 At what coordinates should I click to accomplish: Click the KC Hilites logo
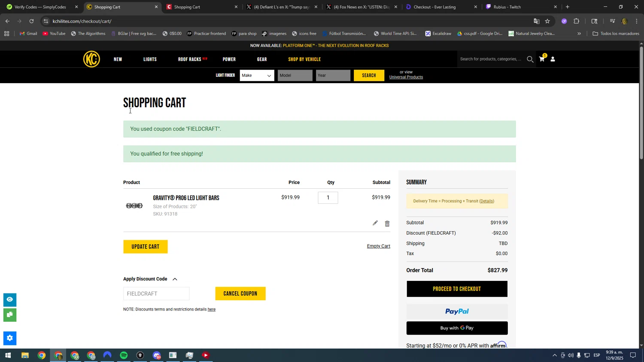pyautogui.click(x=91, y=59)
